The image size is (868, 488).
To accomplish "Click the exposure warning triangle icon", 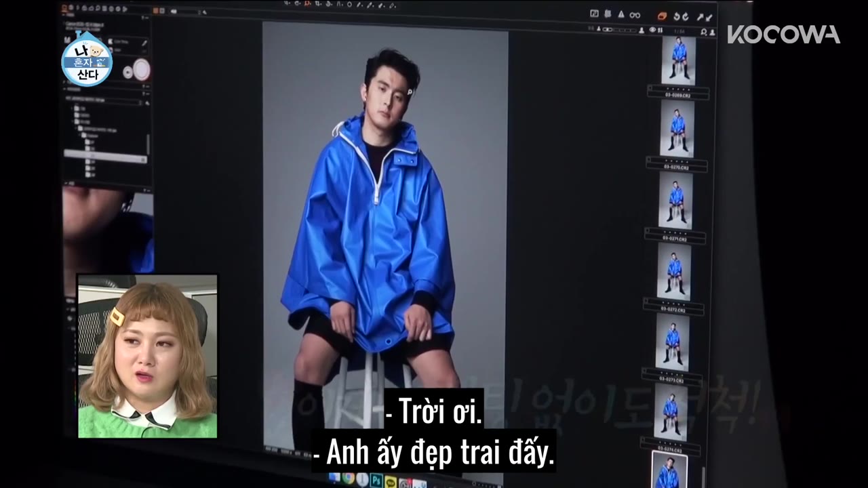I will pyautogui.click(x=621, y=14).
